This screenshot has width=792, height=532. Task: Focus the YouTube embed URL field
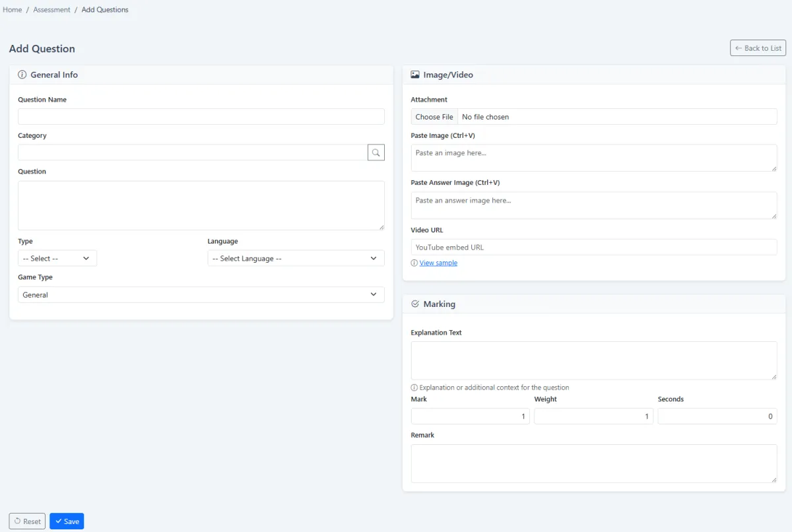[594, 248]
